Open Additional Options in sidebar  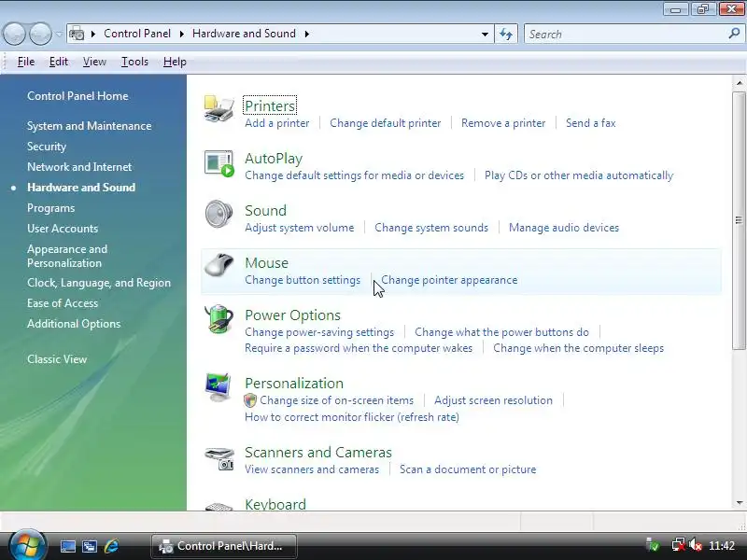click(74, 323)
